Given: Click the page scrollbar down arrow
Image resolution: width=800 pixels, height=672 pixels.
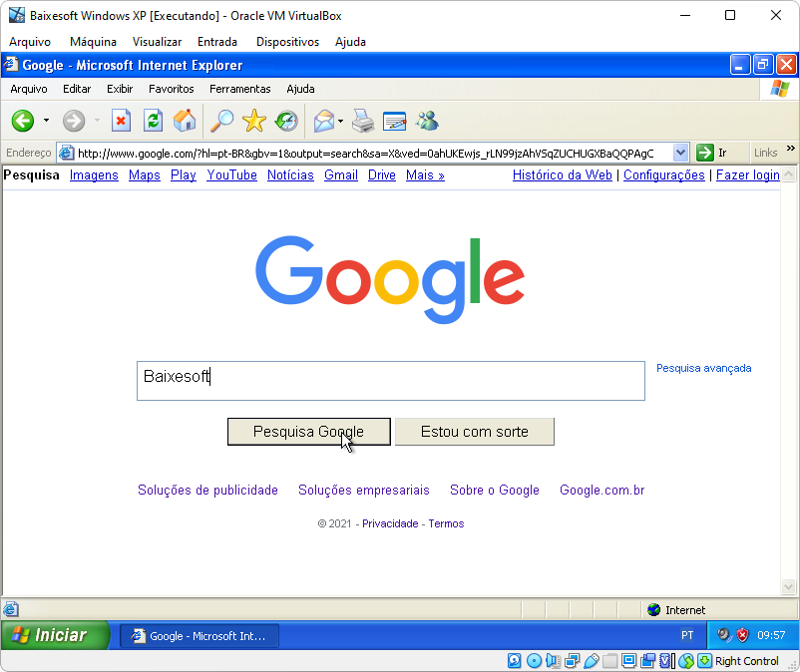Looking at the screenshot, I should coord(788,587).
